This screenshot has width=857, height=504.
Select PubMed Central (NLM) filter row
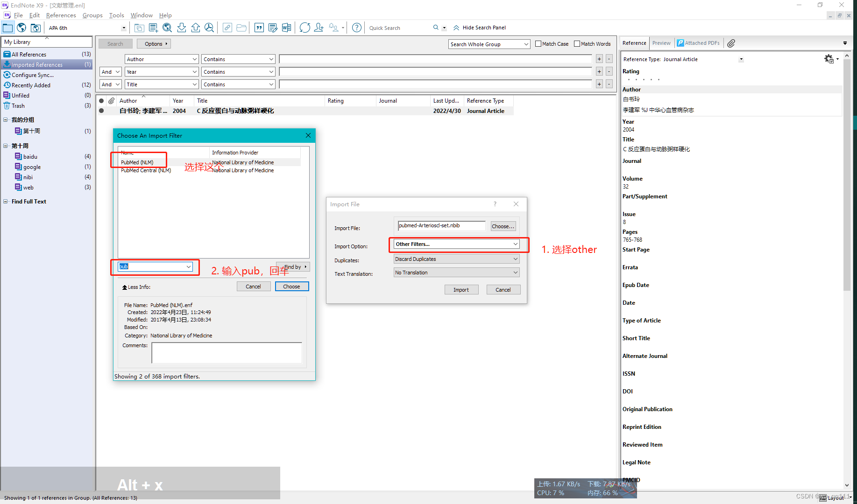(210, 170)
